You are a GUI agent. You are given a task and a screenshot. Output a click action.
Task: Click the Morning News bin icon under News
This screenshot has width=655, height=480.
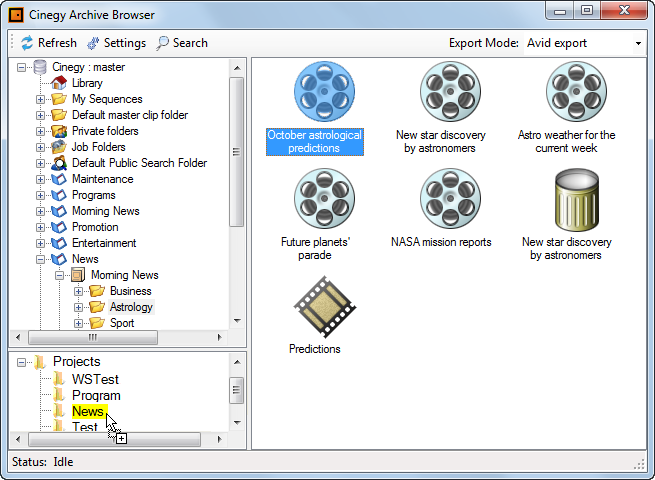click(x=78, y=275)
